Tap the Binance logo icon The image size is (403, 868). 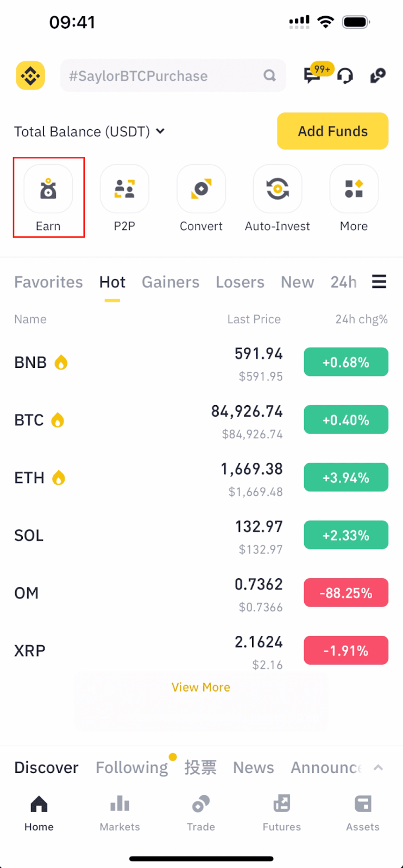pos(30,75)
